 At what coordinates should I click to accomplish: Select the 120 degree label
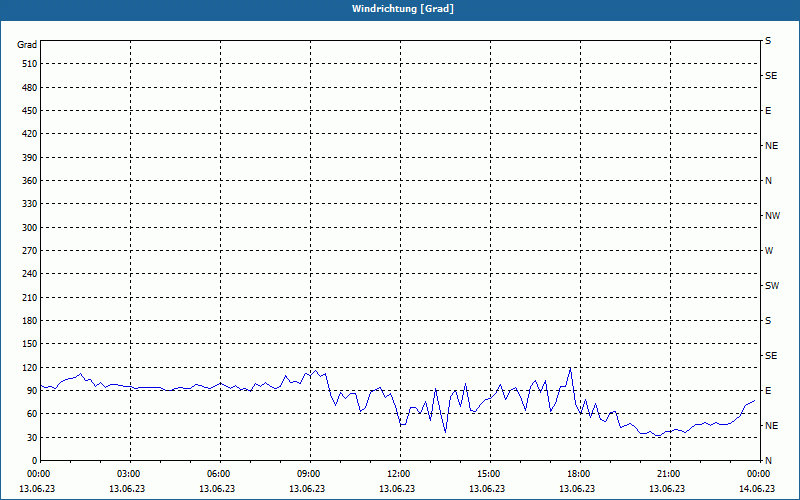(30, 367)
